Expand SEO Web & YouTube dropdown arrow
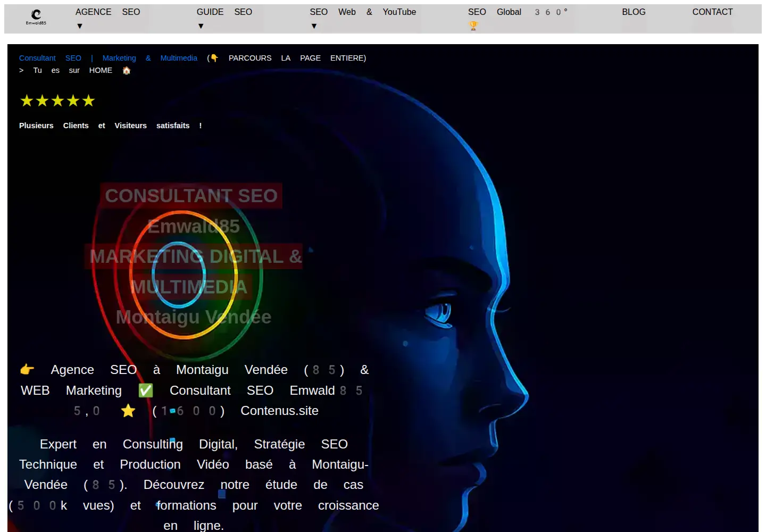The width and height of the screenshot is (766, 532). tap(314, 26)
